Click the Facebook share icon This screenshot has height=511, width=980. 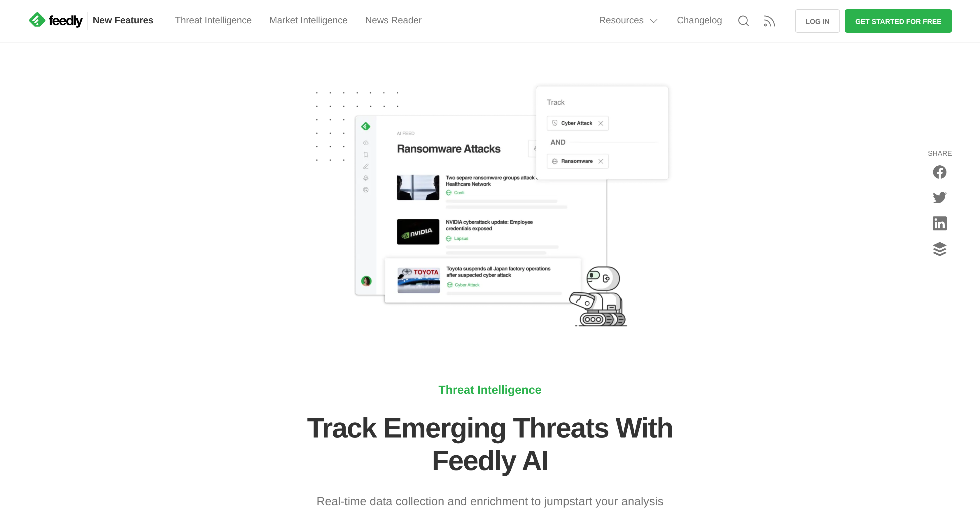pos(939,172)
